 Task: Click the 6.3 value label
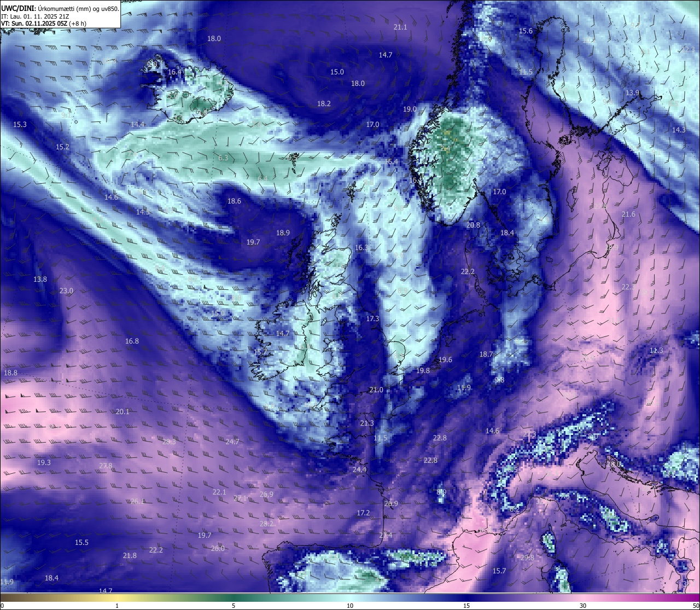point(223,158)
